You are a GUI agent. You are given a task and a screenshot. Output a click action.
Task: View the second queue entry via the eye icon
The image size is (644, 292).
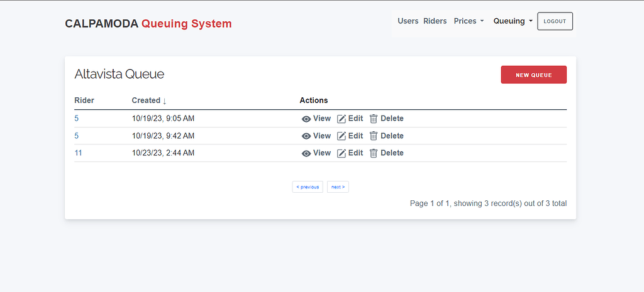tap(306, 136)
